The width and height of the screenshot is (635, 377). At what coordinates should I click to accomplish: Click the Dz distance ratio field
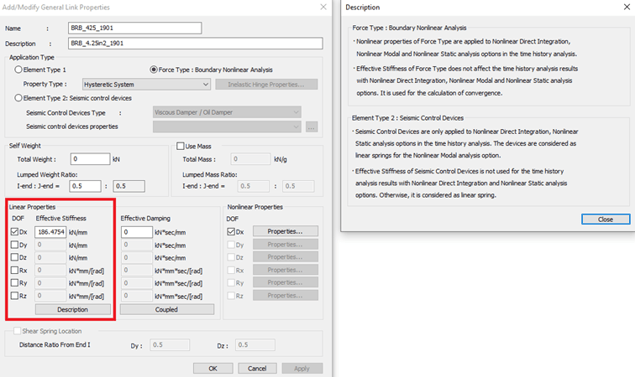[x=256, y=345]
